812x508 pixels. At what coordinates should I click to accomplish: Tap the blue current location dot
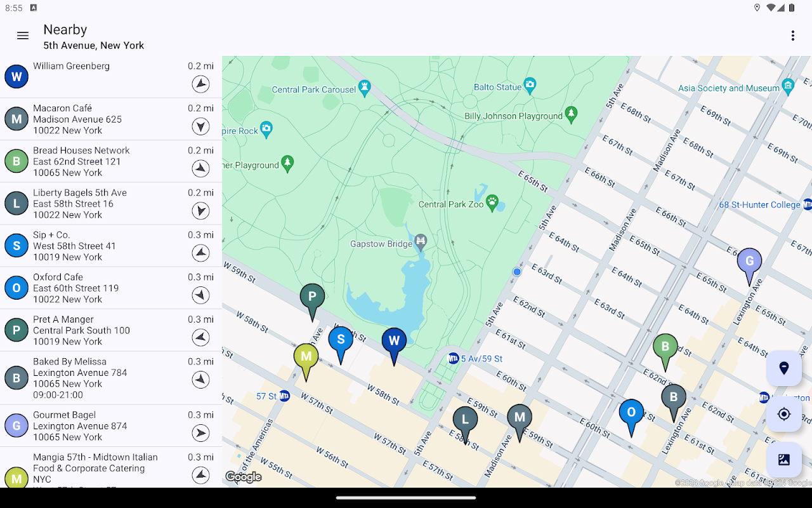(x=517, y=272)
